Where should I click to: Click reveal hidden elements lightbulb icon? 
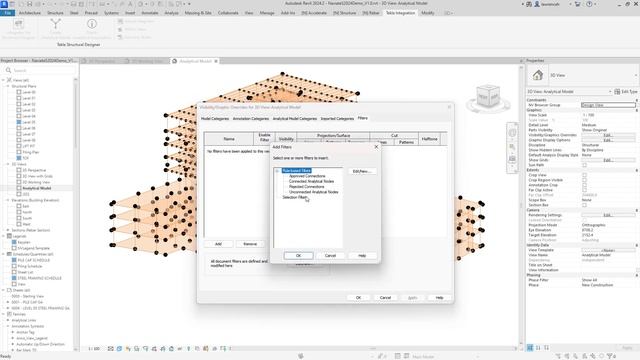(189, 349)
